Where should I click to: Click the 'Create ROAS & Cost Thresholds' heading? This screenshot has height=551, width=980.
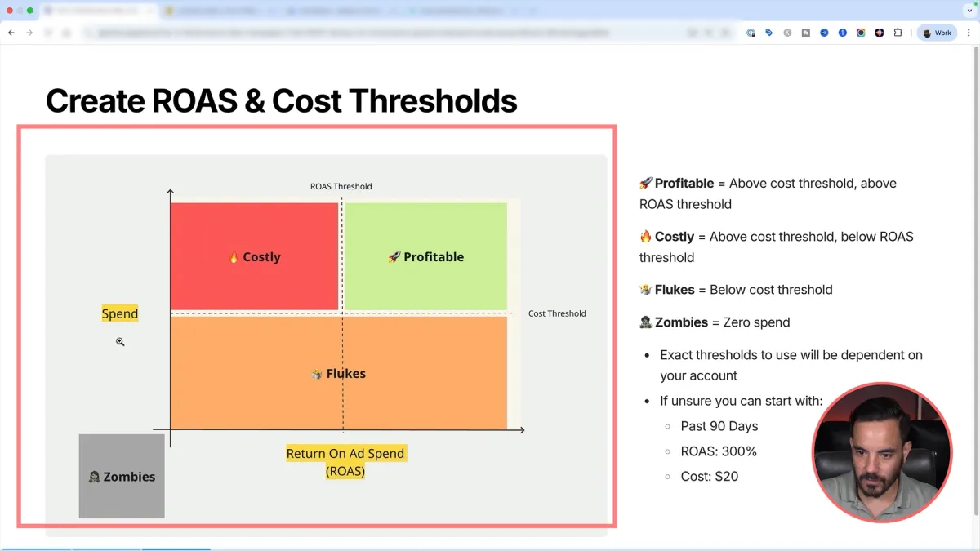tap(281, 101)
